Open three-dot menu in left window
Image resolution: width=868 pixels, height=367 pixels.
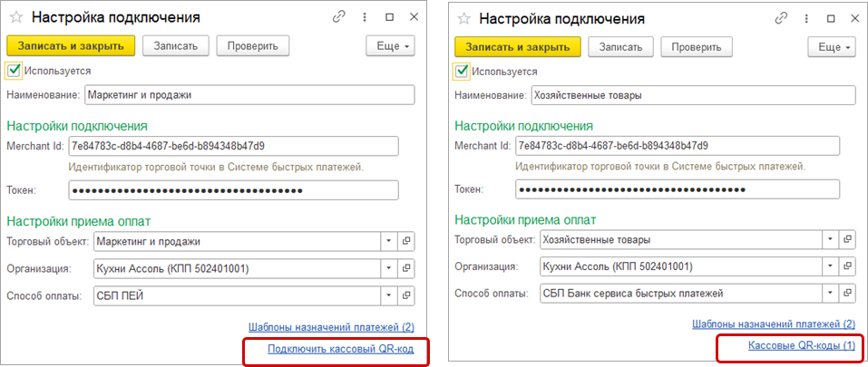(366, 17)
